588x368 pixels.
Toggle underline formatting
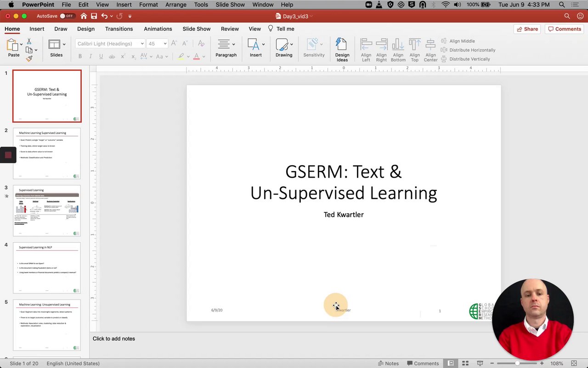101,57
